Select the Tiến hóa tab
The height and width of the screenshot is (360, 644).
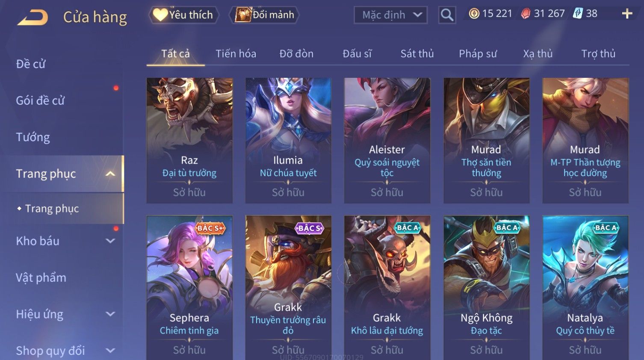click(236, 53)
